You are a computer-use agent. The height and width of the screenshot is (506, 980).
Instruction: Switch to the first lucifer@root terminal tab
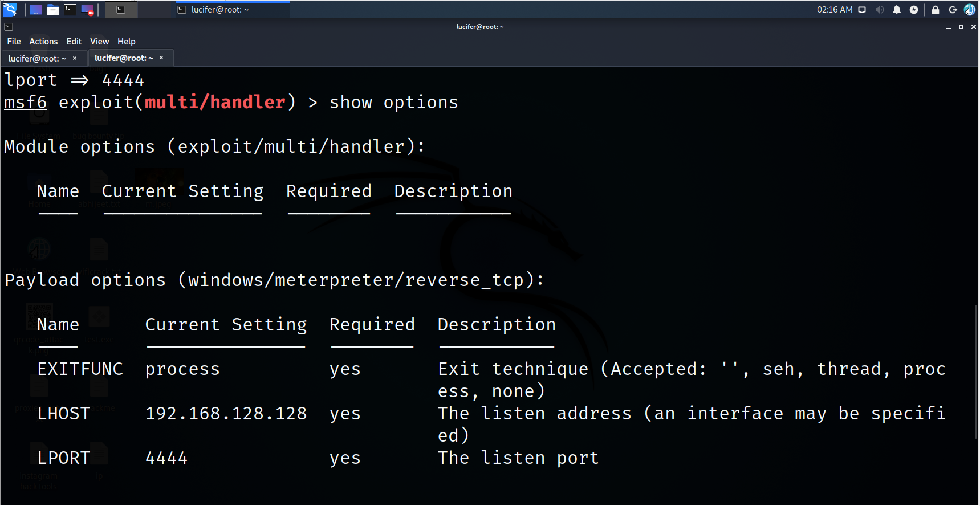coord(37,58)
